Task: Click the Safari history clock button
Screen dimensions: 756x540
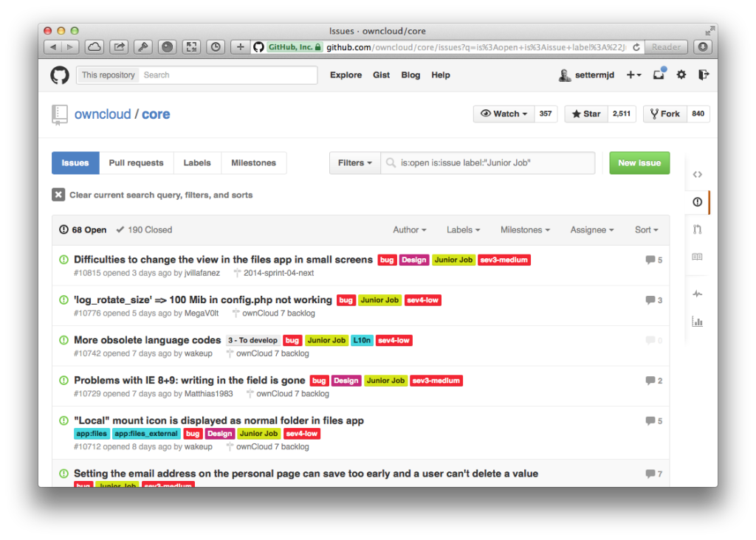Action: pos(216,46)
